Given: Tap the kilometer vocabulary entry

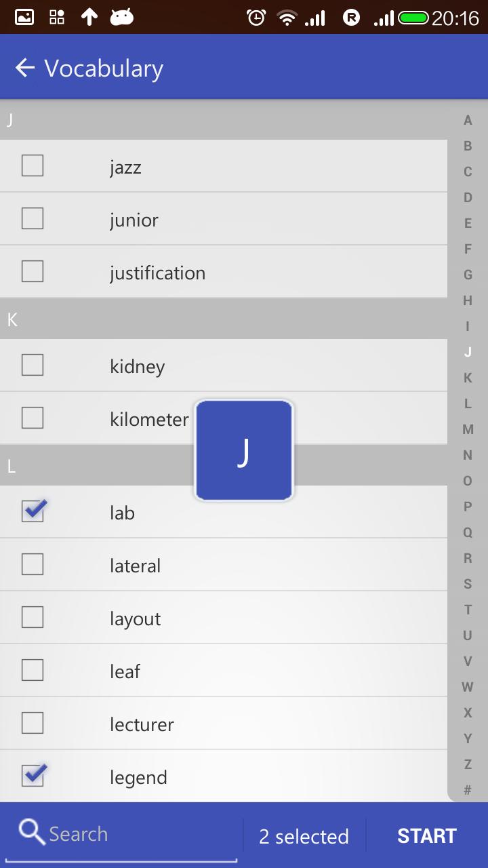Looking at the screenshot, I should pos(149,418).
